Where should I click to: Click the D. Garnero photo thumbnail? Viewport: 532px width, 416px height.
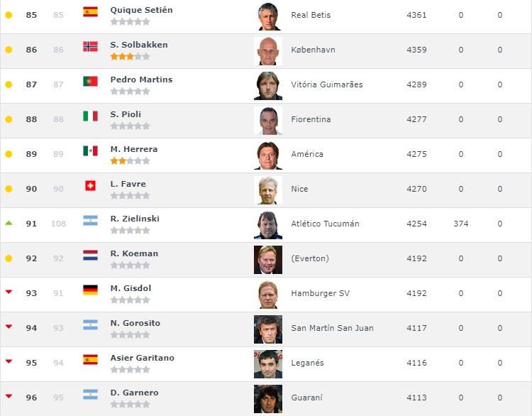(x=268, y=399)
